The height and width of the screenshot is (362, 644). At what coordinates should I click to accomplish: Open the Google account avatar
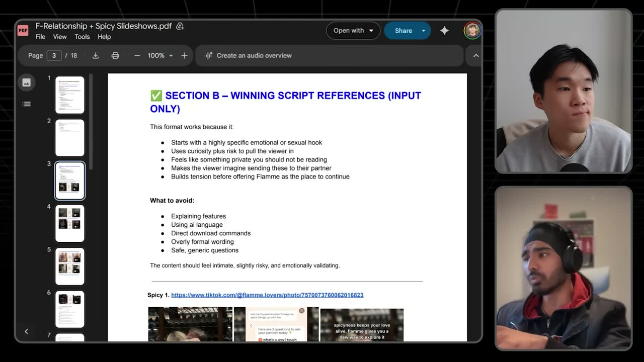click(x=472, y=31)
